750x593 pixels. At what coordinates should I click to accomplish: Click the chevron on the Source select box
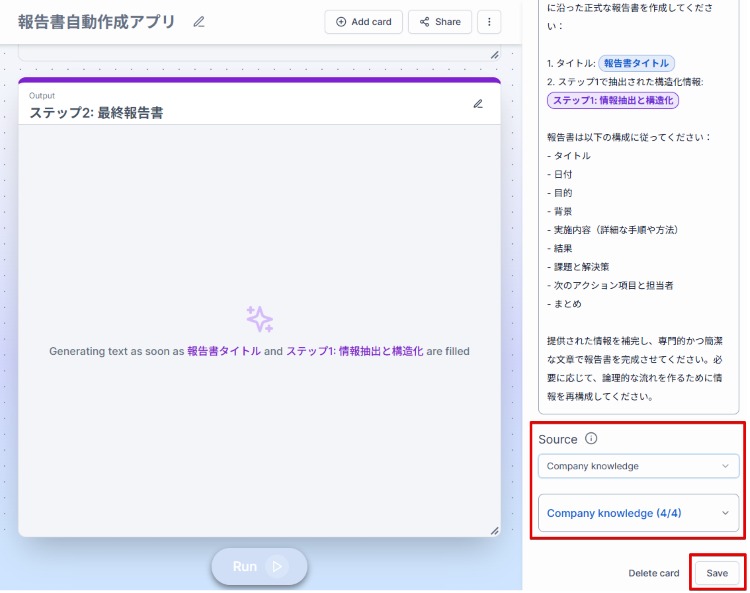pyautogui.click(x=725, y=466)
